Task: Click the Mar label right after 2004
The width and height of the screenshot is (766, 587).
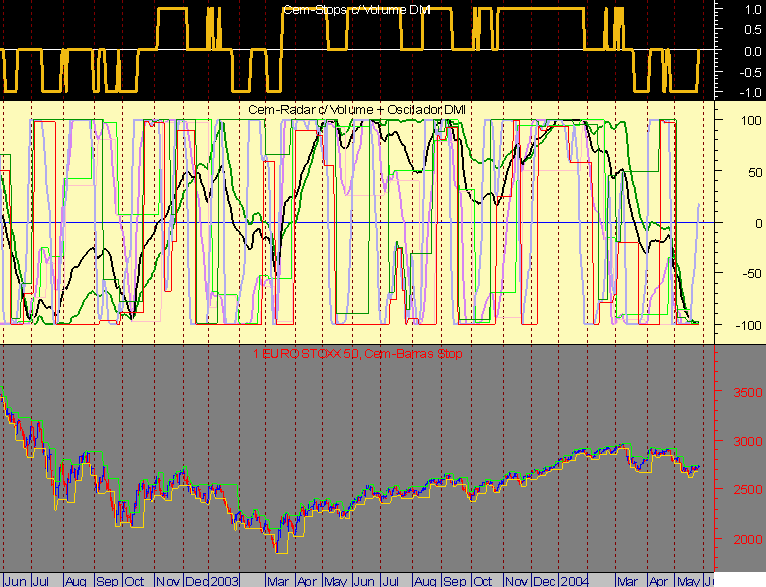Action: click(627, 581)
